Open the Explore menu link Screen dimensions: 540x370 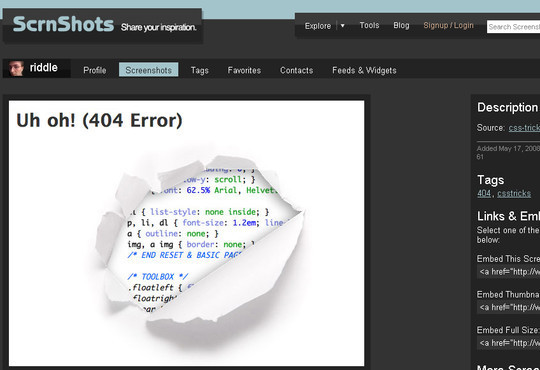click(318, 26)
